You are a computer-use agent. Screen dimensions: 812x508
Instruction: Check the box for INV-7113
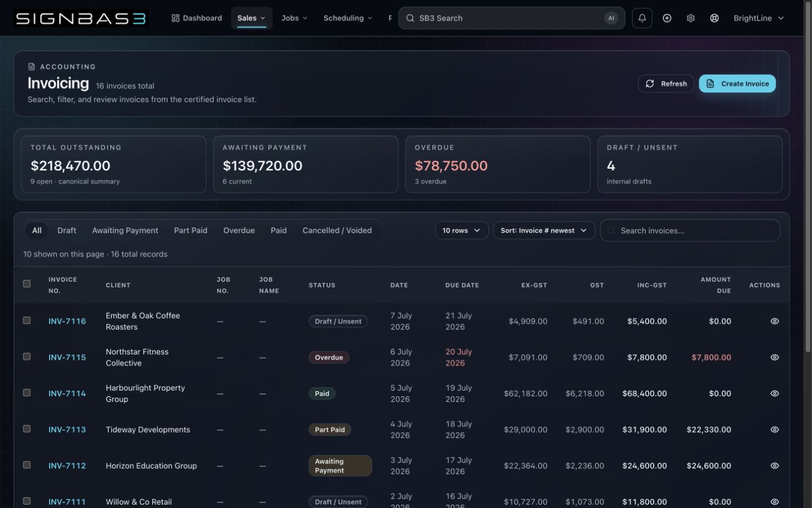tap(27, 429)
